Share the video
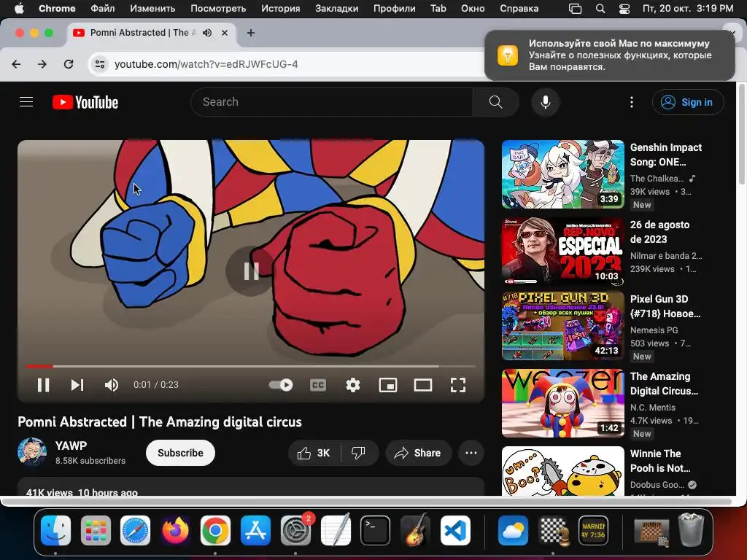 417,453
